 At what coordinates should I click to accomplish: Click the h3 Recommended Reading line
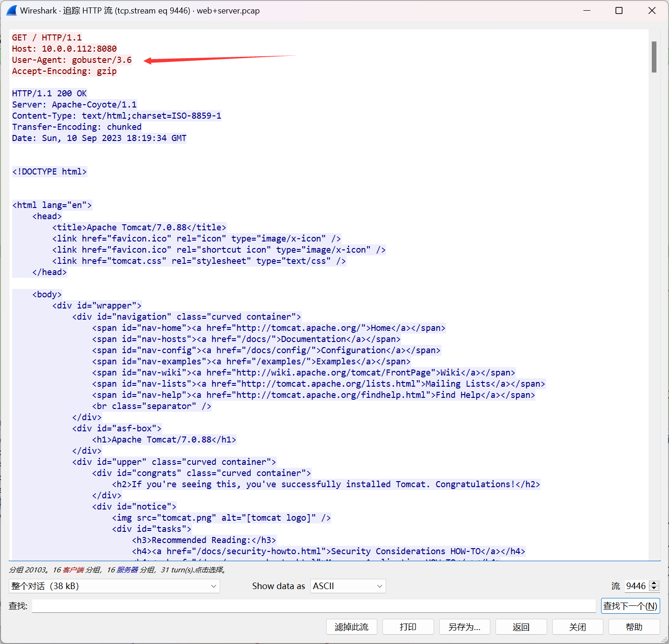[x=204, y=540]
